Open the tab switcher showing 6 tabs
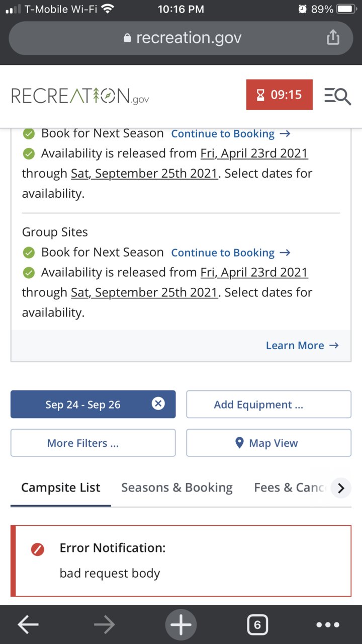 (x=257, y=625)
